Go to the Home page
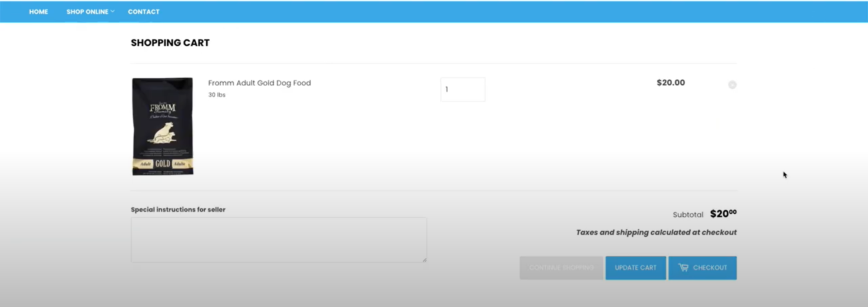The width and height of the screenshot is (868, 307). point(38,12)
